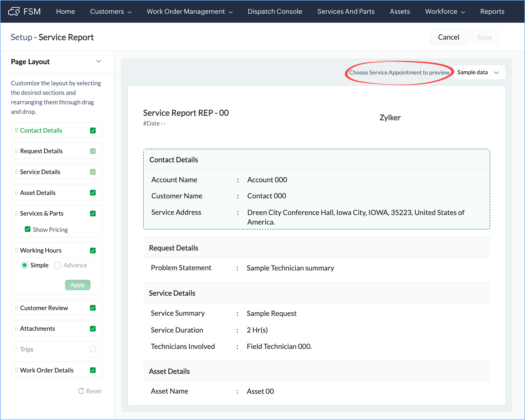Open the Dispatch Console tab

(275, 11)
